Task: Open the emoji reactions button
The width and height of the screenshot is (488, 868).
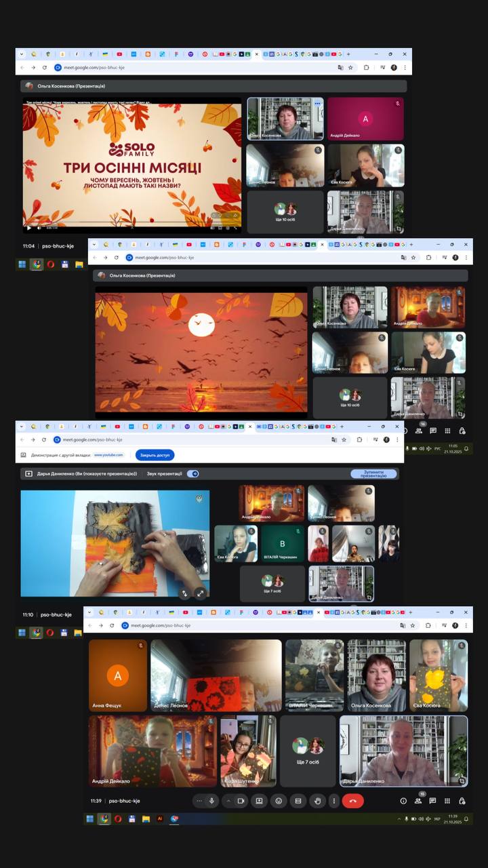Action: point(278,801)
